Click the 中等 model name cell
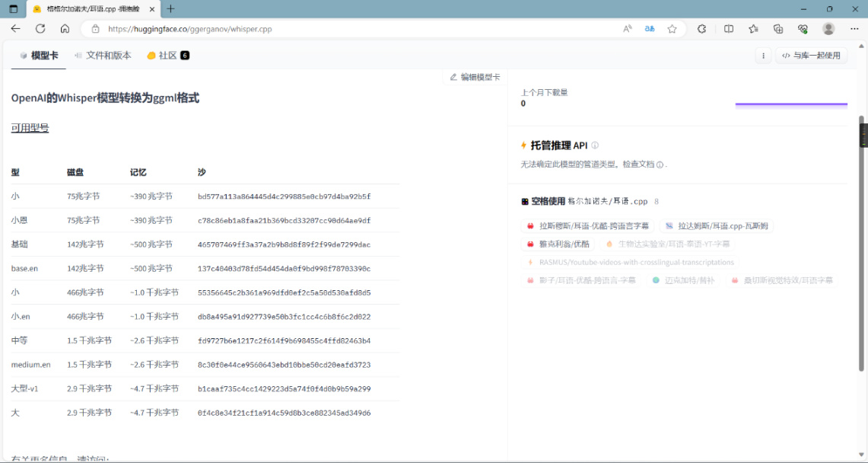Screen dimensions: 868x463 pyautogui.click(x=19, y=340)
